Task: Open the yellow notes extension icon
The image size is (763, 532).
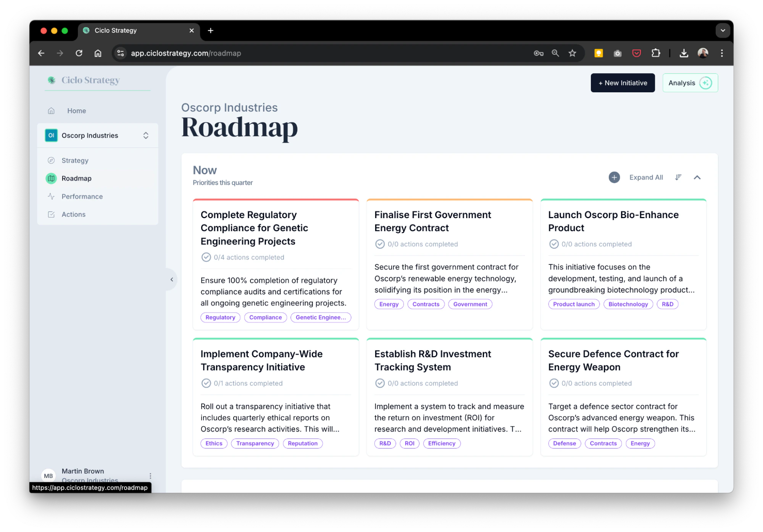Action: 598,53
